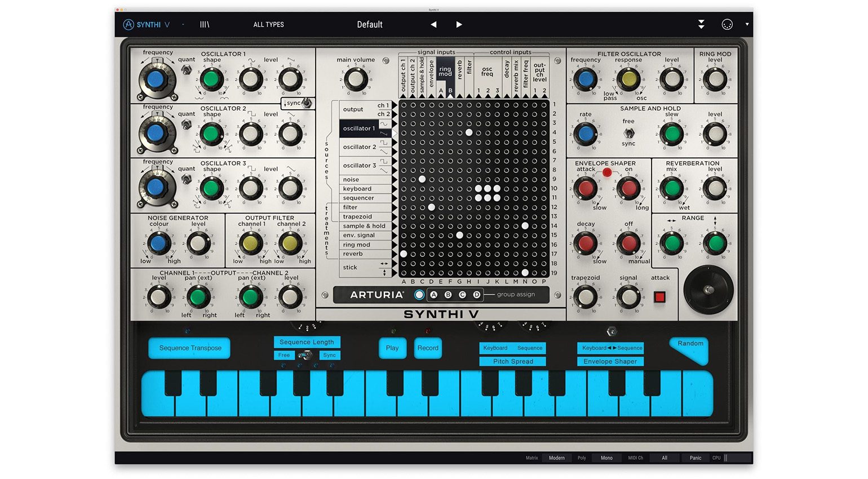The height and width of the screenshot is (479, 868).
Task: Click envelope shaper red attack knob
Action: pos(586,188)
